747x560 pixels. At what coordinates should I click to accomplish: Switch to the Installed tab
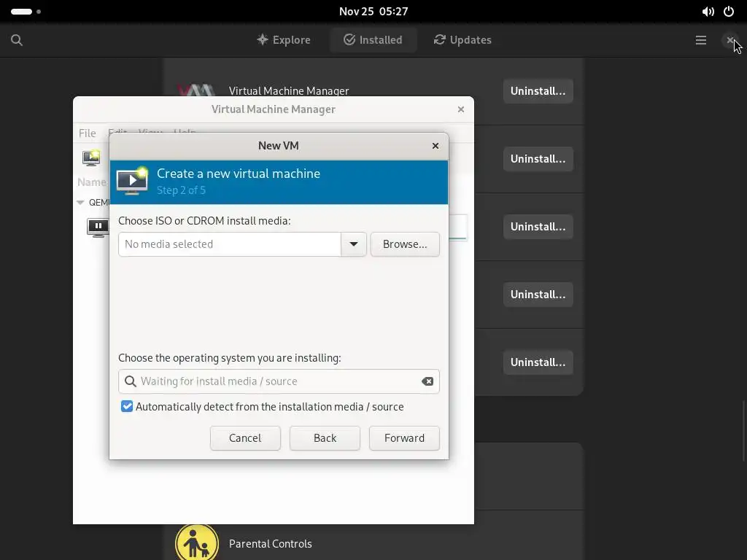pos(373,40)
